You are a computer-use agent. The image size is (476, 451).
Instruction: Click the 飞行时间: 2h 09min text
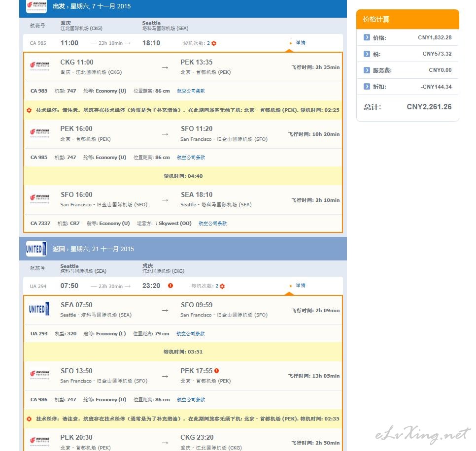(x=316, y=310)
